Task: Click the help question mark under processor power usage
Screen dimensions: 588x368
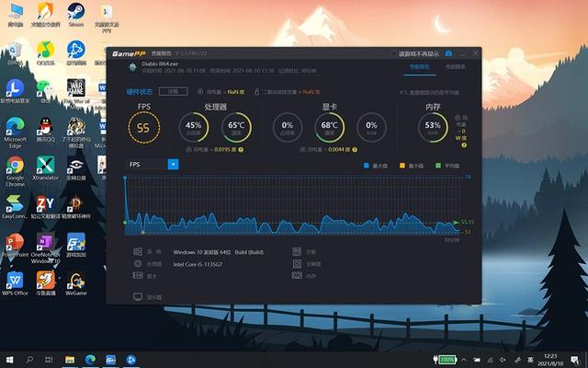Action: pos(241,149)
